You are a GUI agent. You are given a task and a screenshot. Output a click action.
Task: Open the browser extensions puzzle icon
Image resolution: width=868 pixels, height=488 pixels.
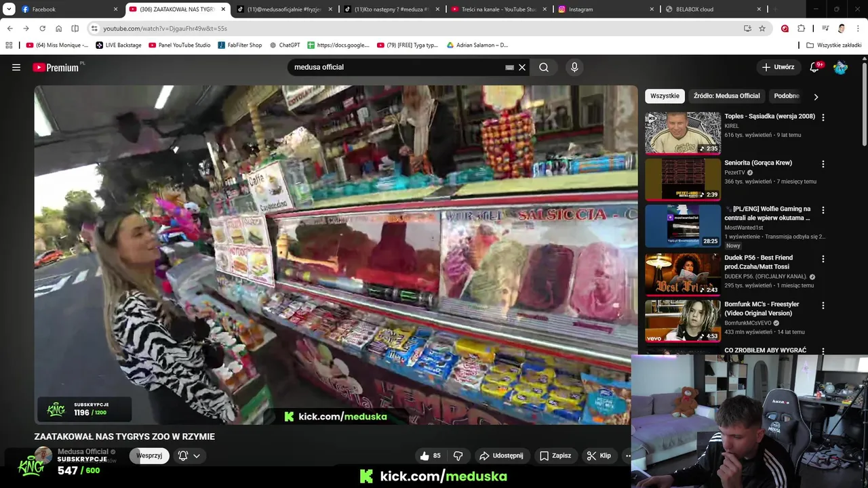(x=801, y=28)
